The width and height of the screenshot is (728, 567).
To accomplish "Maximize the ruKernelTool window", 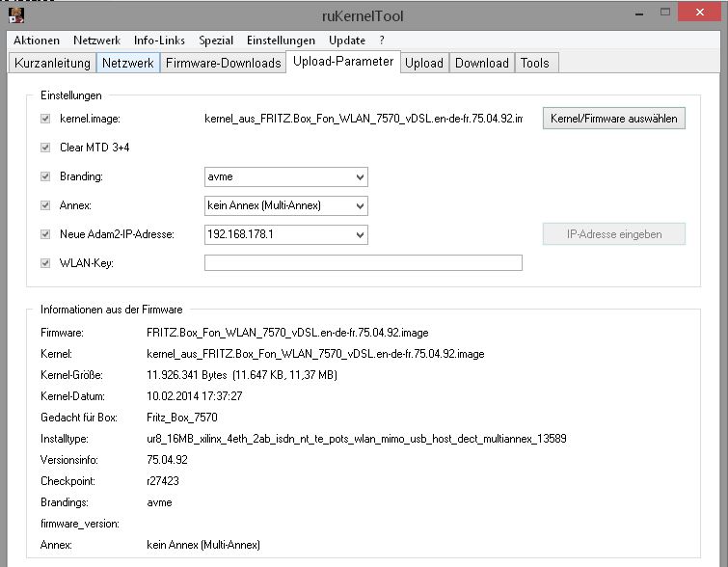I will (x=665, y=13).
